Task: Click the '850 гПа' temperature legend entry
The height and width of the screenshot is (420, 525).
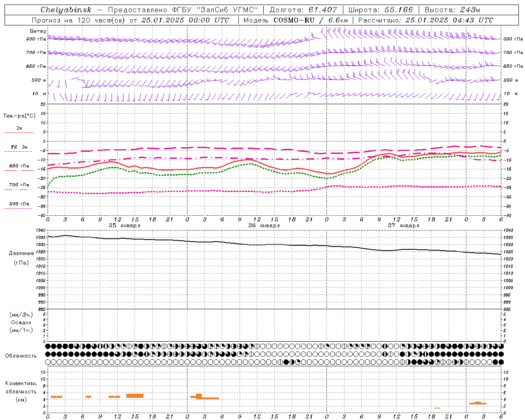Action: [19, 166]
